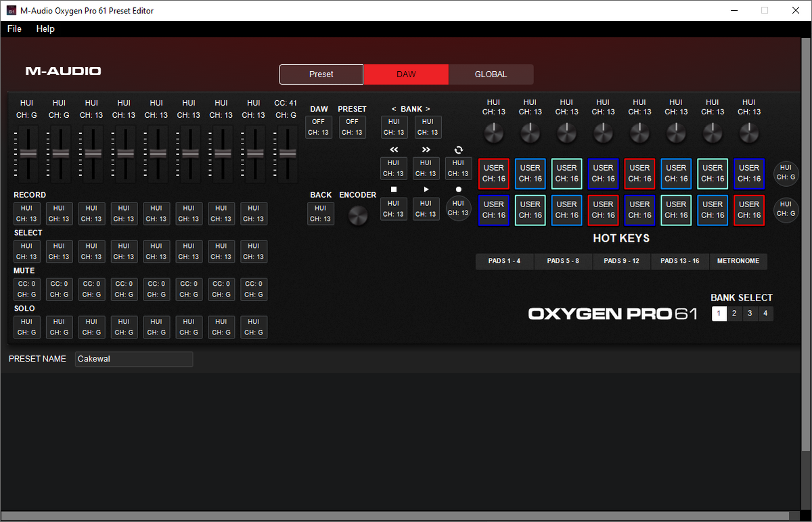Image resolution: width=812 pixels, height=522 pixels.
Task: Click round HUI button beside bottom pad row
Action: pos(786,209)
